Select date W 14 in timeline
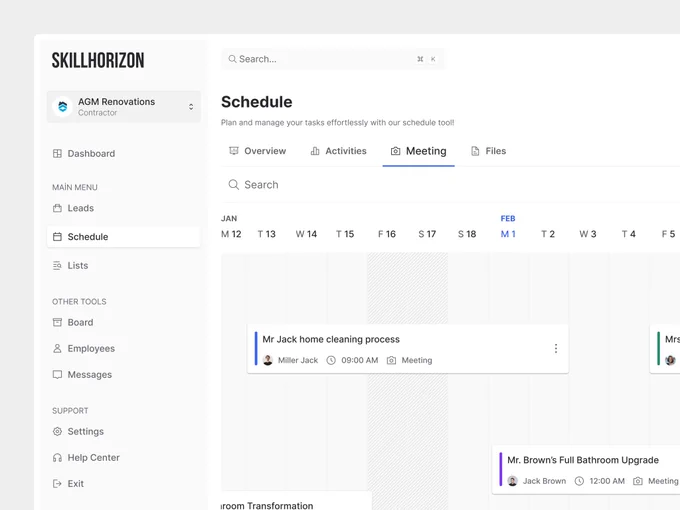The height and width of the screenshot is (510, 680). [x=306, y=234]
